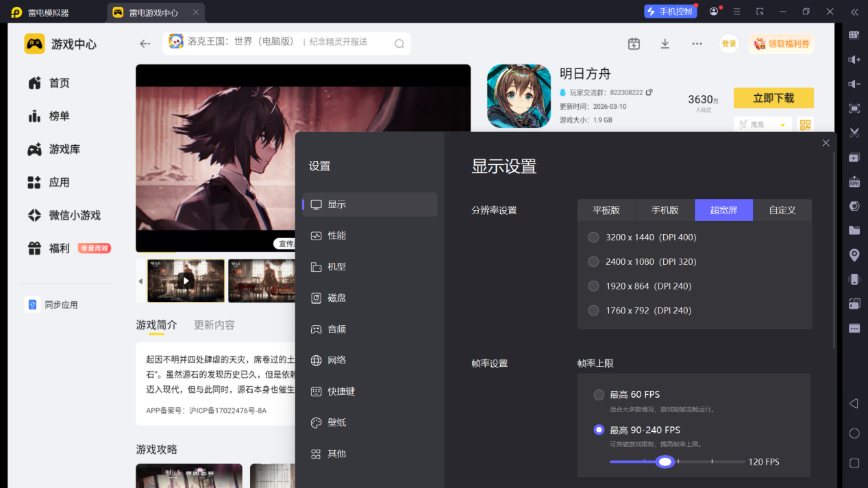Click the 领取福利券 button
The image size is (868, 488).
click(781, 44)
